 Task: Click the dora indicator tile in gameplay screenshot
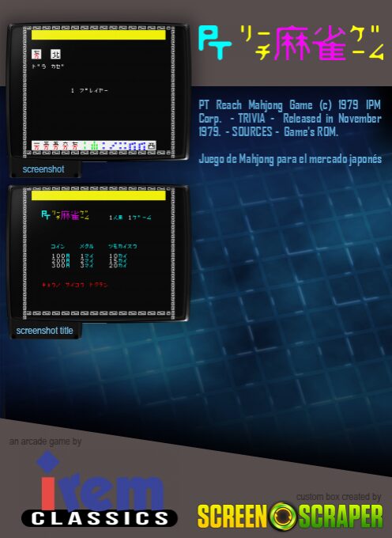(x=36, y=54)
